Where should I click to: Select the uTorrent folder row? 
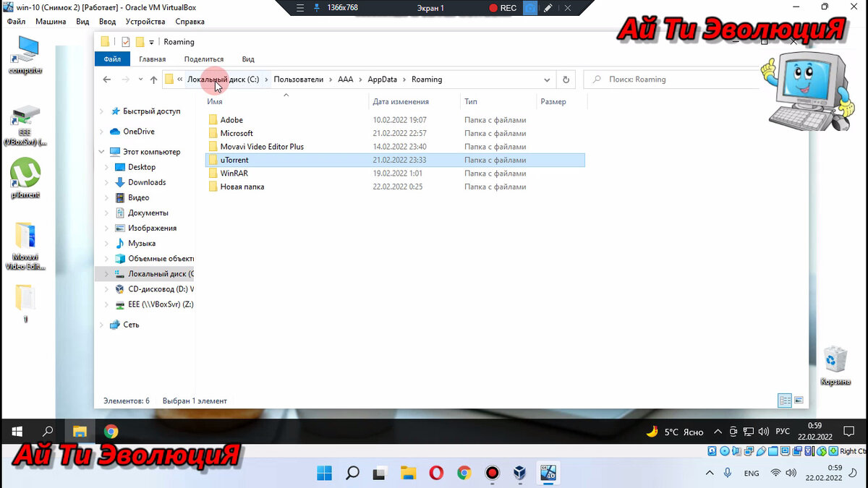click(x=395, y=160)
